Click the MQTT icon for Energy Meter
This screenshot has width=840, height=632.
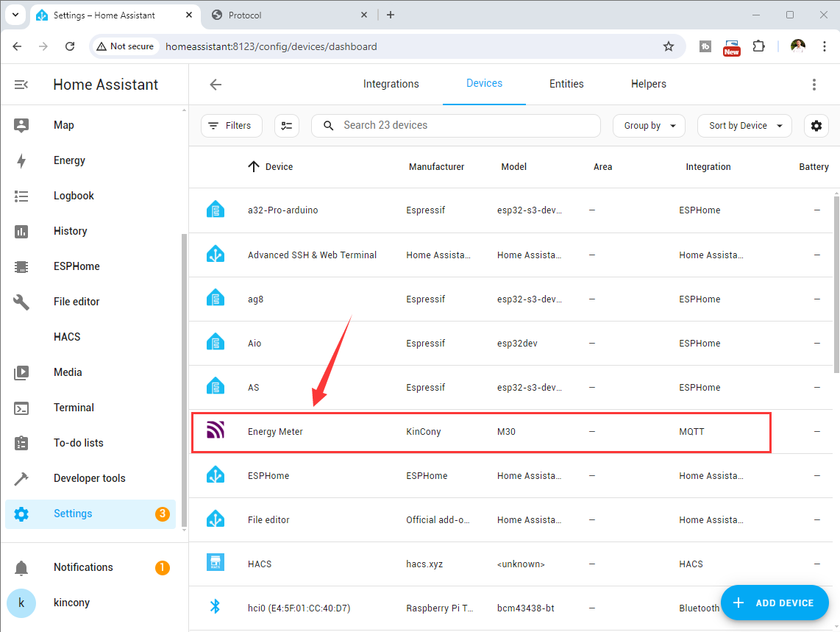(216, 431)
